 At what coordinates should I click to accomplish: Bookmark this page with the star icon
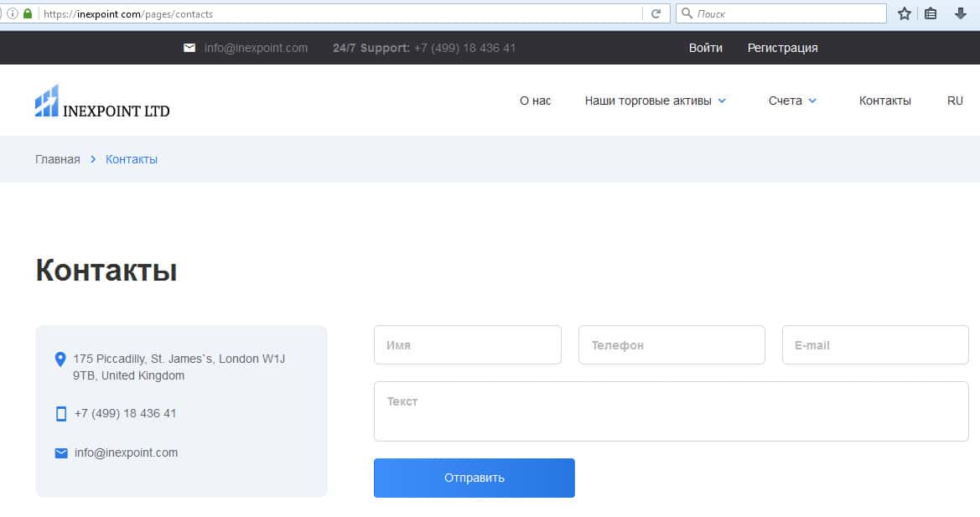point(904,13)
